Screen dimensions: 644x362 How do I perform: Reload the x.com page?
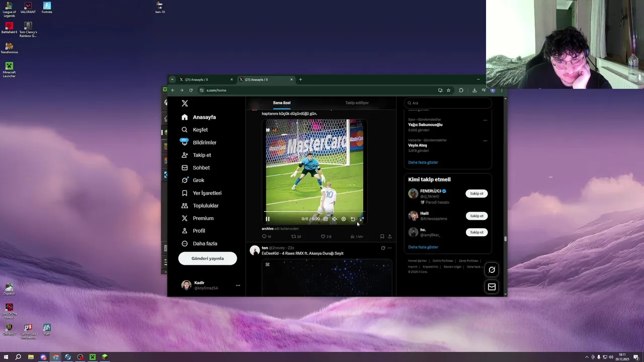click(191, 90)
